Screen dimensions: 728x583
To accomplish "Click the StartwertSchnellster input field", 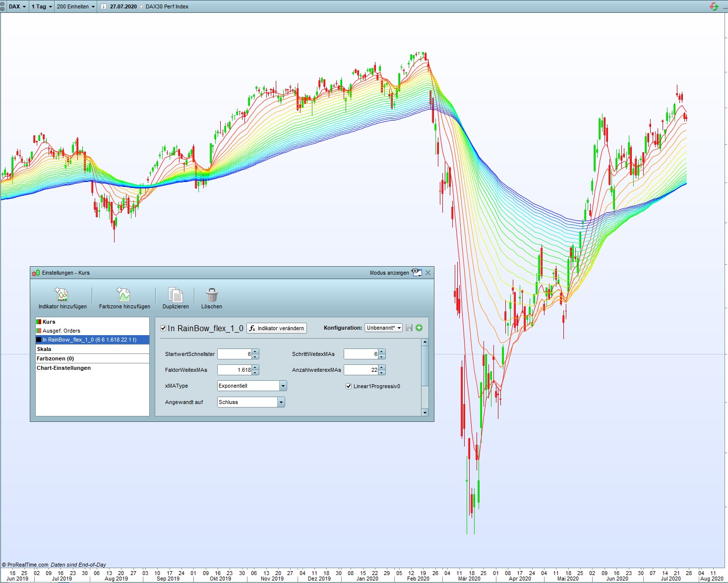I will (235, 354).
